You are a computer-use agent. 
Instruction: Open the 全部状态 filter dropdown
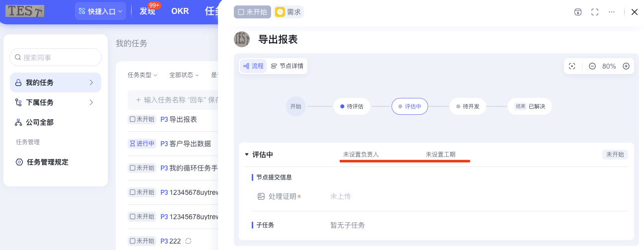(184, 75)
